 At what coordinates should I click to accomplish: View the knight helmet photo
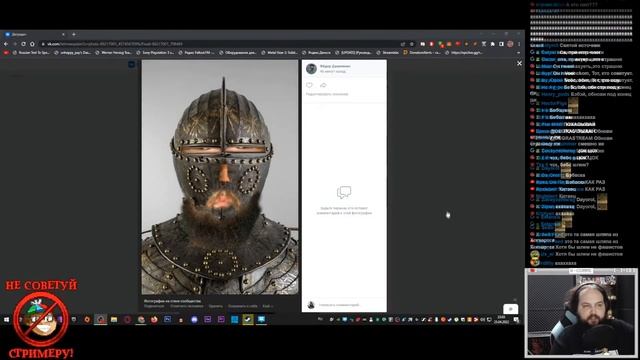(x=220, y=177)
